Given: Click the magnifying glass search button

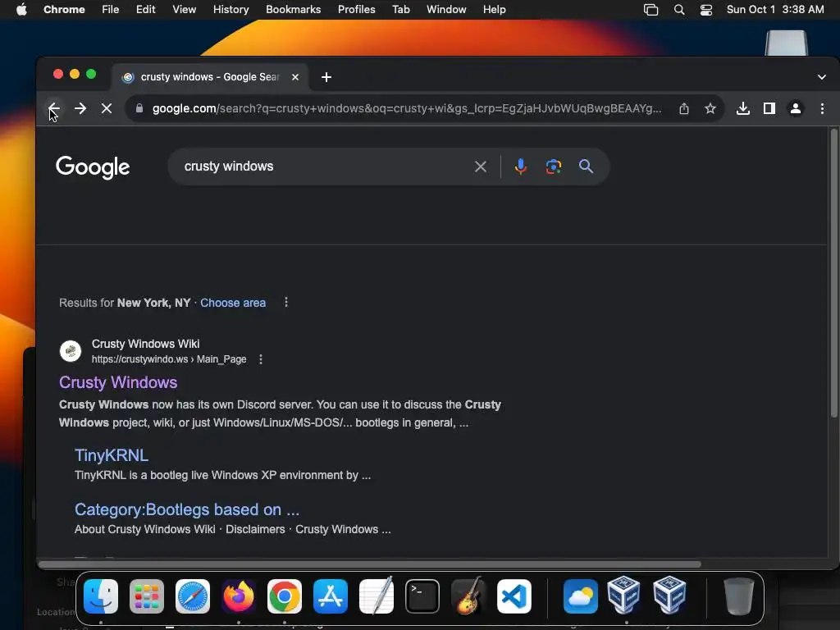Looking at the screenshot, I should click(586, 167).
